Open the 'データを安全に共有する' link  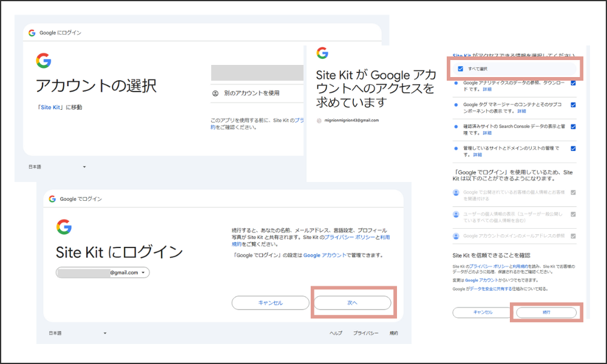point(490,289)
